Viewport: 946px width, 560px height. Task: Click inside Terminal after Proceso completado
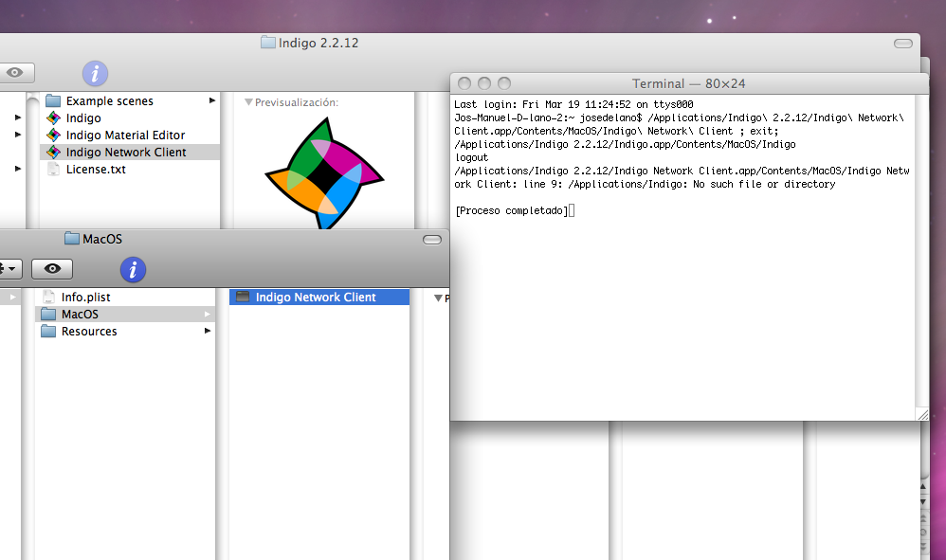tap(572, 210)
